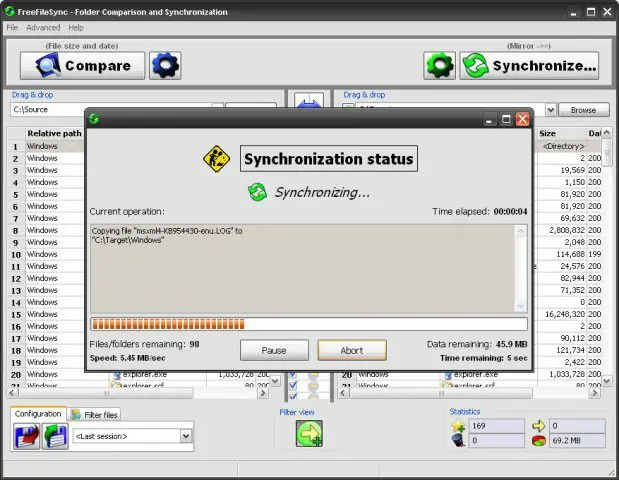Click explorer.exe in the right grid

point(476,374)
